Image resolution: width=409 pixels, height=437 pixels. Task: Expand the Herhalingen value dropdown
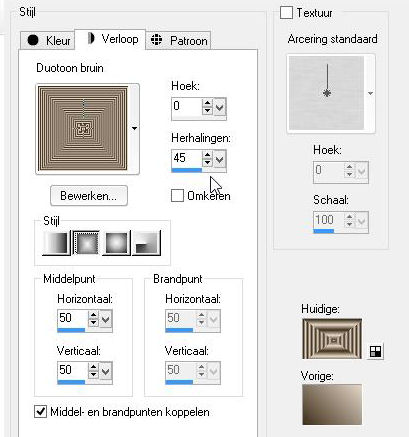coord(219,159)
